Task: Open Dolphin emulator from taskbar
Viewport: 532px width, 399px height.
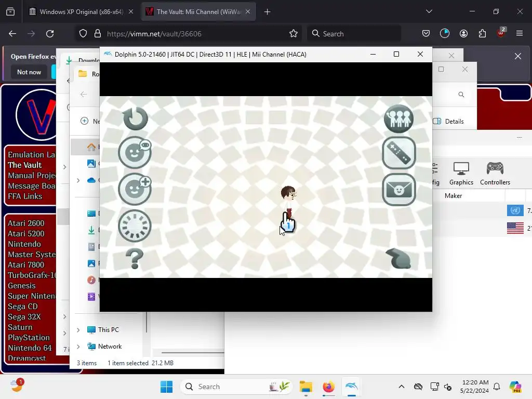Action: coord(352,387)
